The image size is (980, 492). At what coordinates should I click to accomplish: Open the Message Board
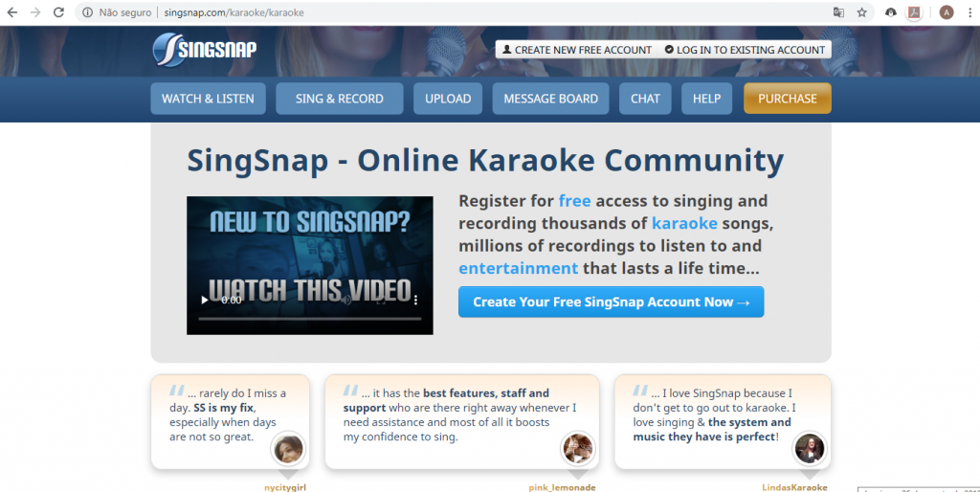tap(550, 99)
